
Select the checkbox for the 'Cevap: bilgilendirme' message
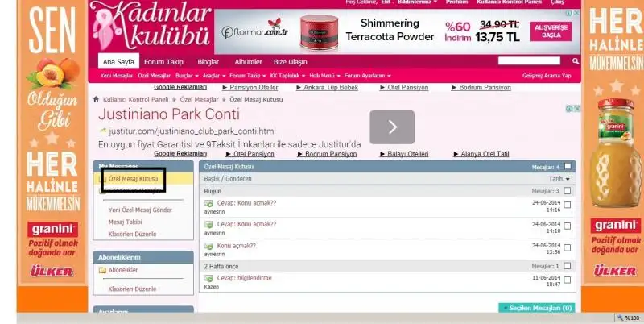click(x=568, y=280)
